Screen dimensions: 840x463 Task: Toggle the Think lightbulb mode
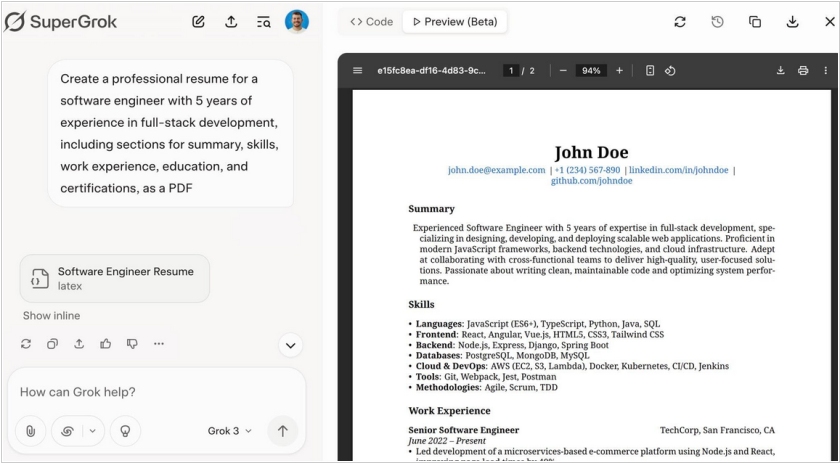(125, 431)
